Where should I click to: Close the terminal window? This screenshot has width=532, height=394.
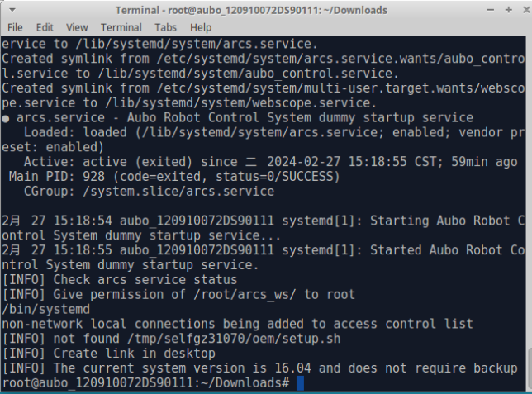point(526,10)
